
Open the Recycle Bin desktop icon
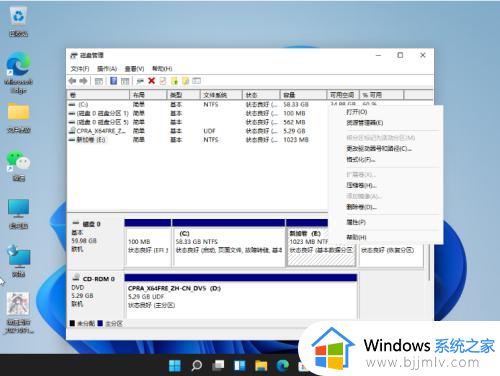point(18,22)
